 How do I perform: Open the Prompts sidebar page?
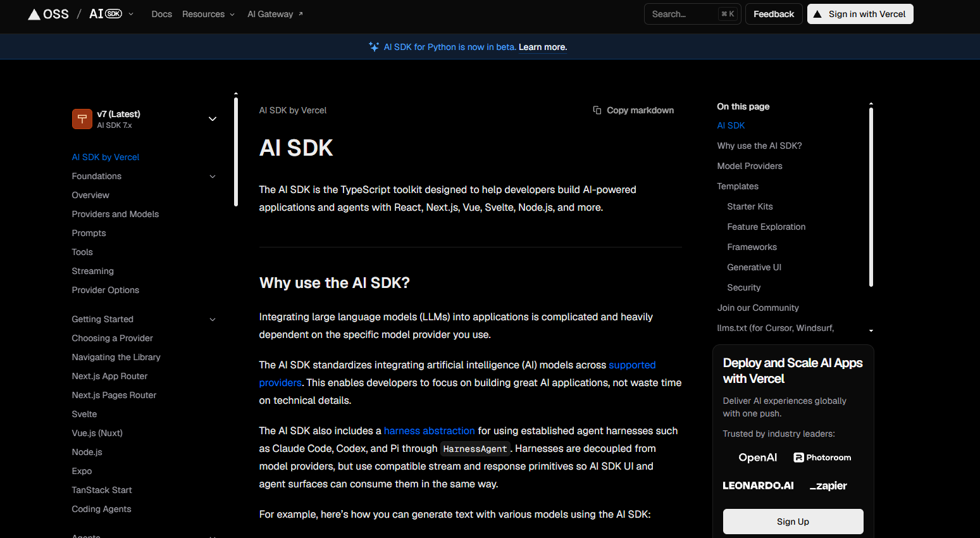pos(89,233)
